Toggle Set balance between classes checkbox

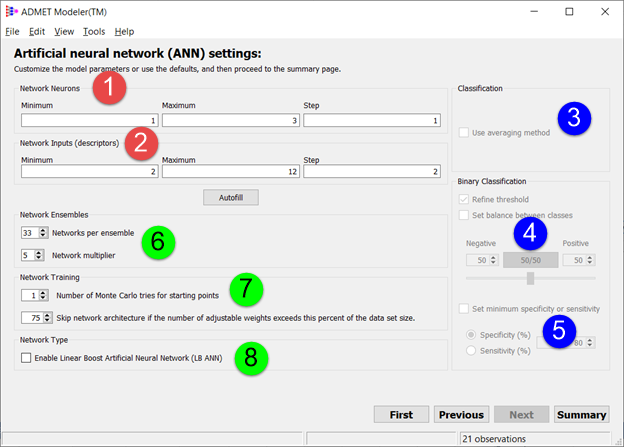tap(464, 215)
